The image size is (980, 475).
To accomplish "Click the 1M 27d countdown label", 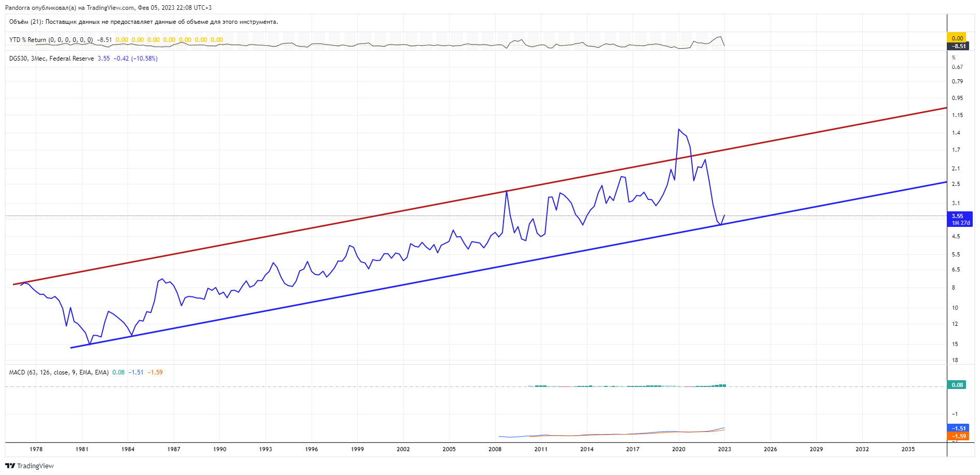I will click(960, 223).
